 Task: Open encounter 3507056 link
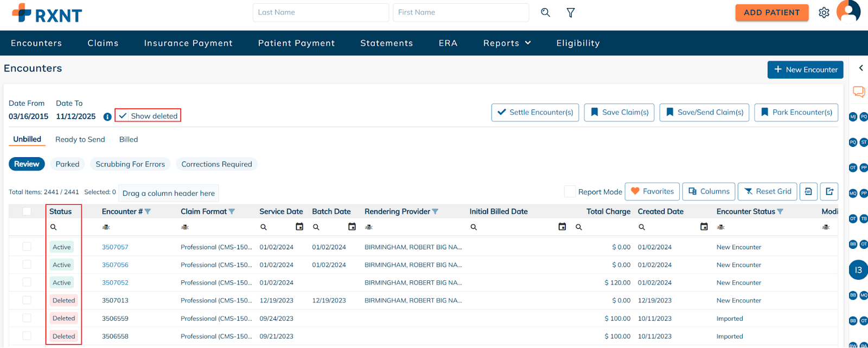coord(115,265)
